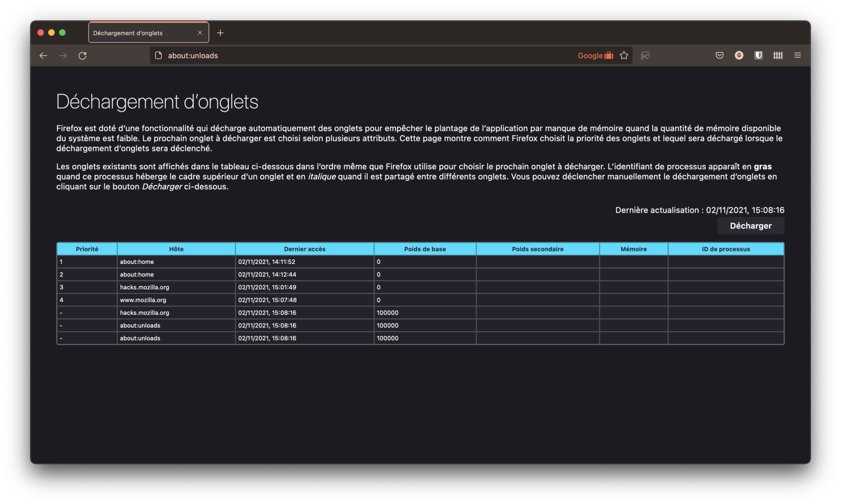Close the Déchargement d'onglets tab

200,33
